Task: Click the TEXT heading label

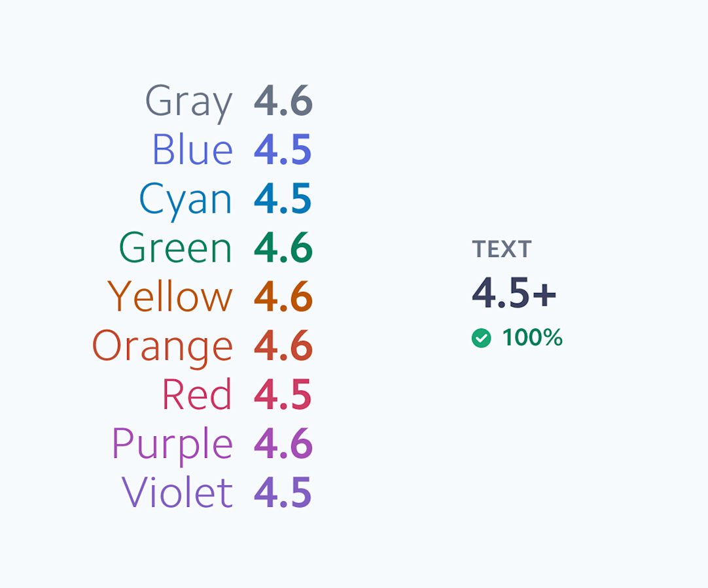Action: [502, 249]
